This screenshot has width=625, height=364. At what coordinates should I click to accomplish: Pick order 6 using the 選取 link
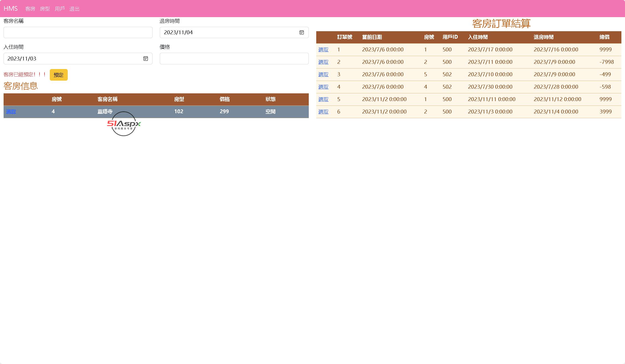(x=323, y=112)
